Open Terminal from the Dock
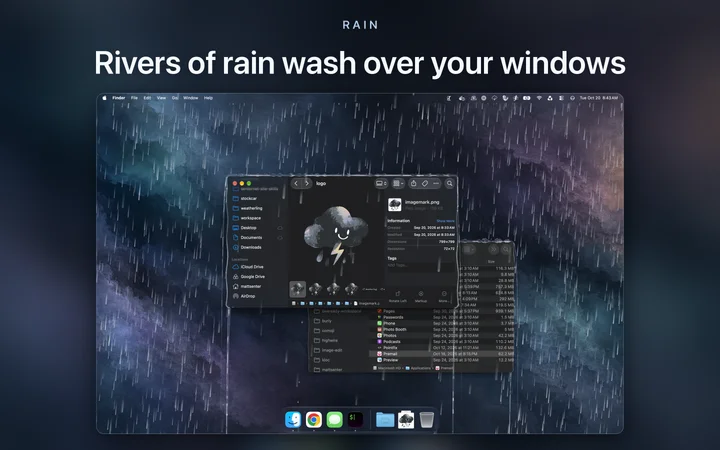This screenshot has width=720, height=450. 355,419
